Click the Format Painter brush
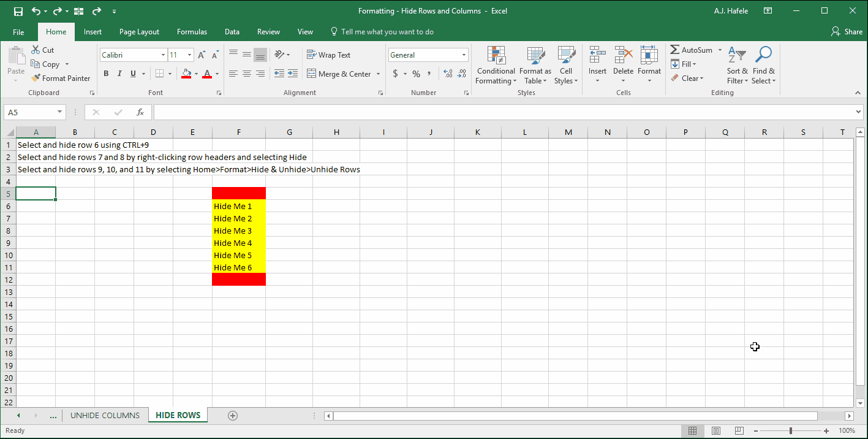 tap(36, 78)
